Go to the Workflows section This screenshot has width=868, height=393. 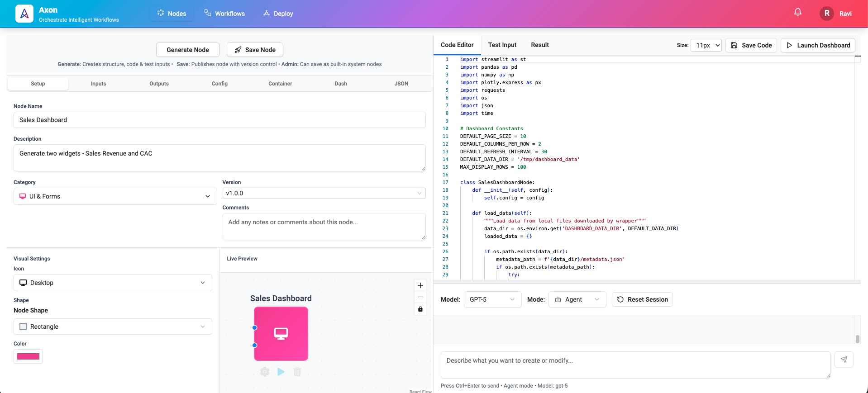point(224,14)
